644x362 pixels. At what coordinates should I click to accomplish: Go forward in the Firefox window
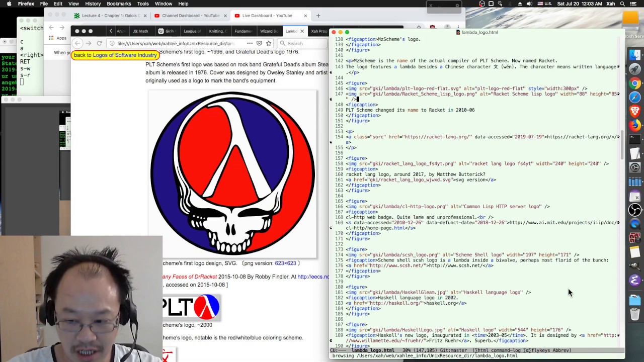point(88,43)
